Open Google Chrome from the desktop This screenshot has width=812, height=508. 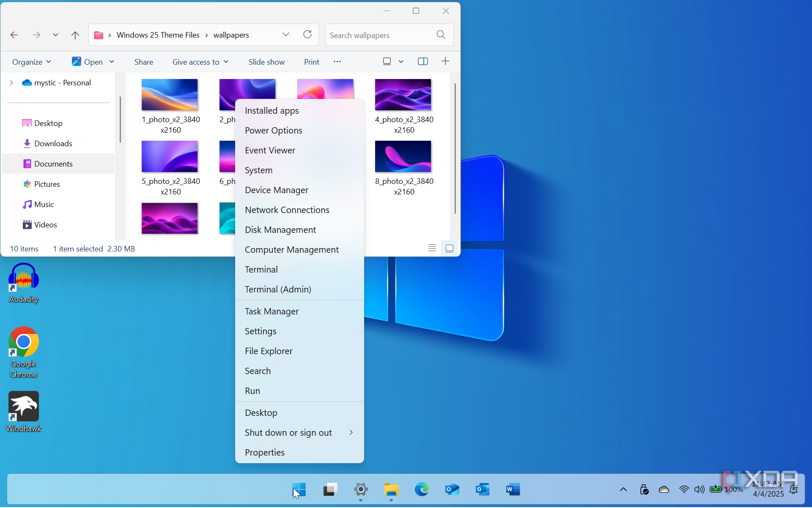pos(23,342)
